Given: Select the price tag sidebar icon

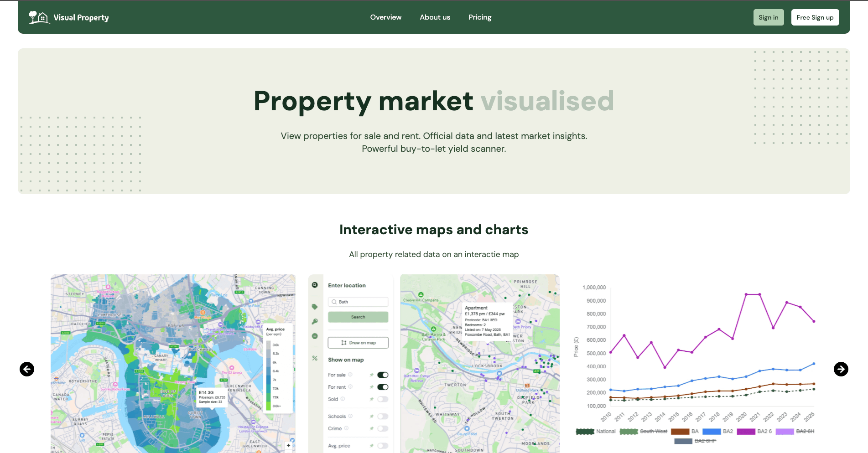Looking at the screenshot, I should 315,307.
